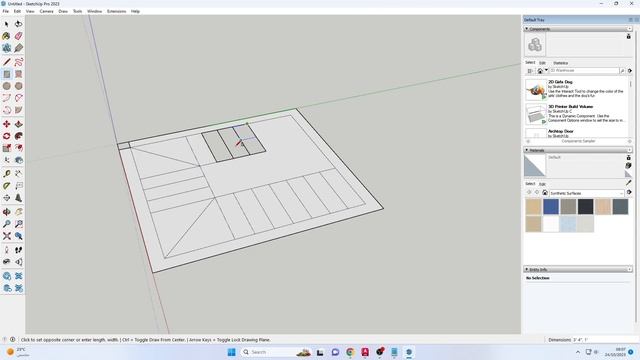This screenshot has width=640, height=360.
Task: Open the Camera menu
Action: pos(47,11)
